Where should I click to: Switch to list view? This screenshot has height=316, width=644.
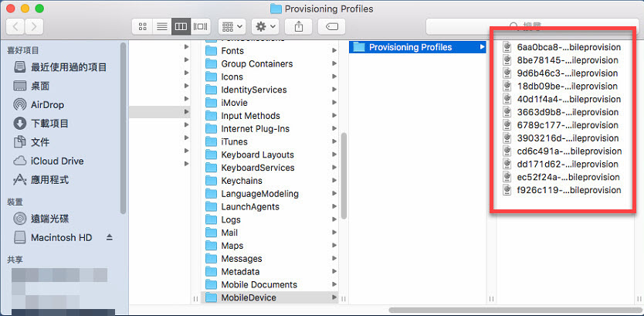tap(162, 27)
